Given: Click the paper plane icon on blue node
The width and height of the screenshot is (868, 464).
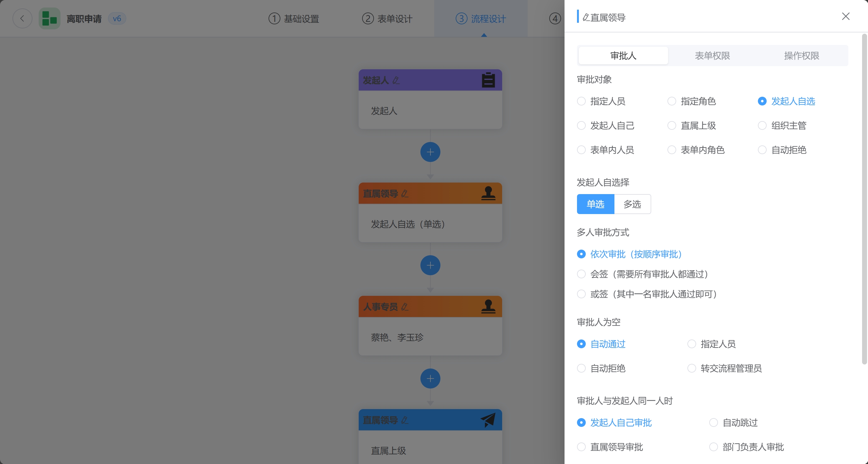Looking at the screenshot, I should point(488,420).
